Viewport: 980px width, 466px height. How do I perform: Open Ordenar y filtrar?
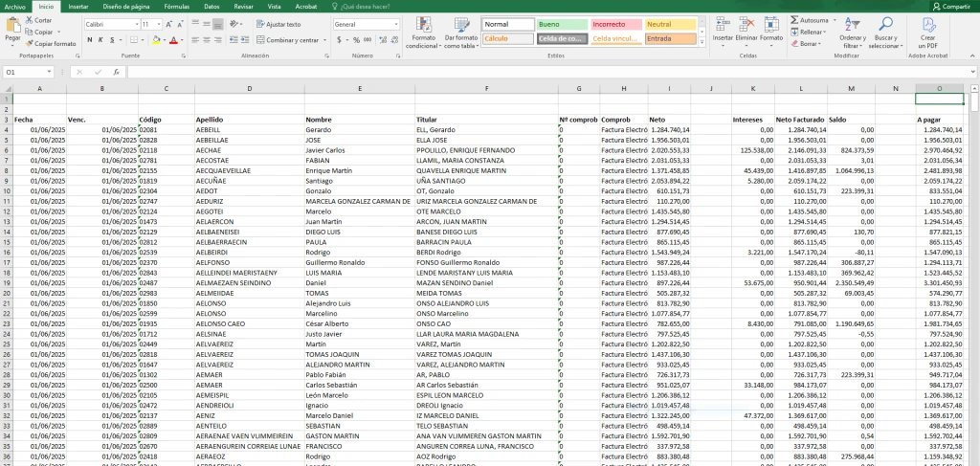pos(853,33)
